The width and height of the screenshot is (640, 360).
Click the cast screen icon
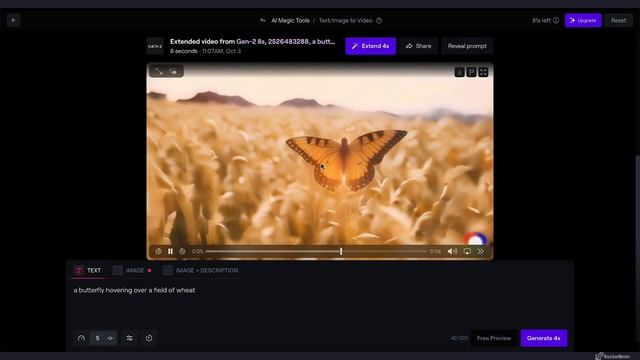coord(467,251)
